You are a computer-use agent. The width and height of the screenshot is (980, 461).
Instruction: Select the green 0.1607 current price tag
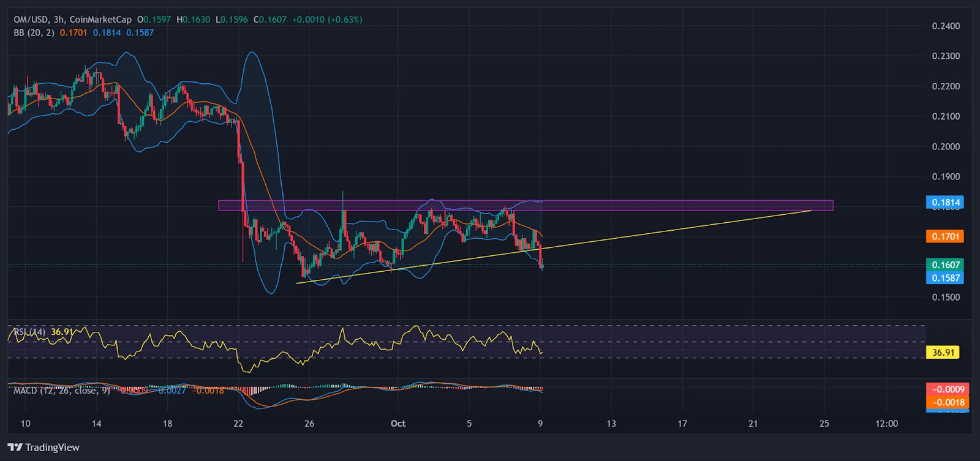pos(946,265)
